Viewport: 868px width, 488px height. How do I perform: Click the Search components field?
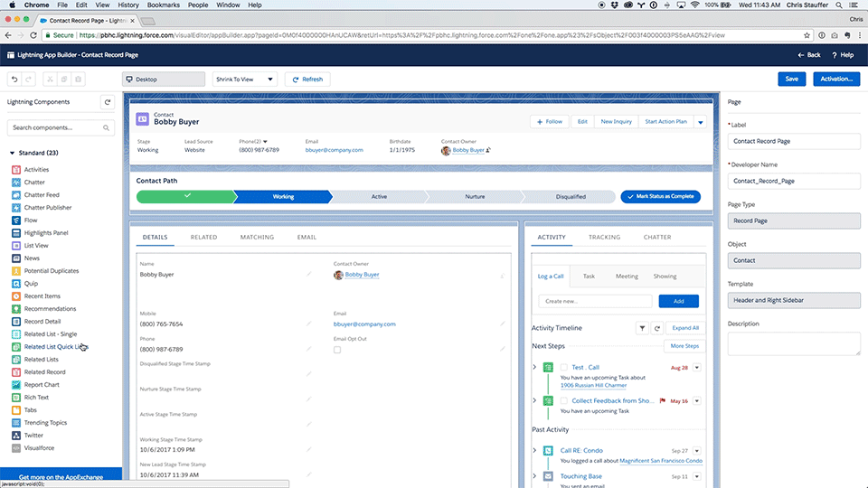[61, 127]
